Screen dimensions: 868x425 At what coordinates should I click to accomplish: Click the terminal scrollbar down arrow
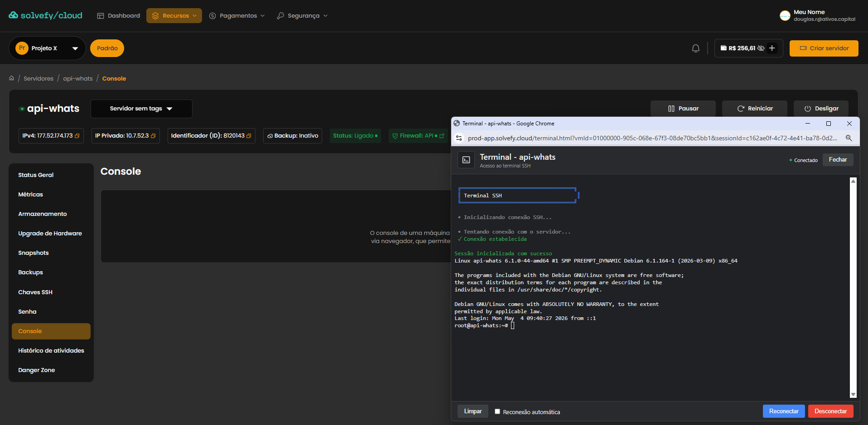(x=853, y=395)
